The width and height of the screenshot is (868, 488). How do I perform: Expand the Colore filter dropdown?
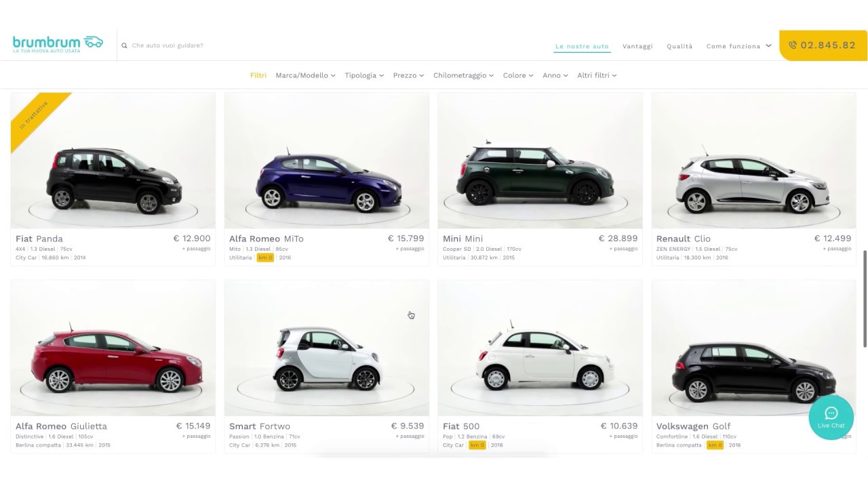click(518, 75)
